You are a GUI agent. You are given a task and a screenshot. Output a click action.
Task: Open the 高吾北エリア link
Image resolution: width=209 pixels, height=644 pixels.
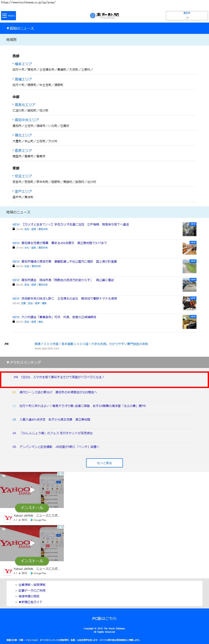[x=25, y=105]
